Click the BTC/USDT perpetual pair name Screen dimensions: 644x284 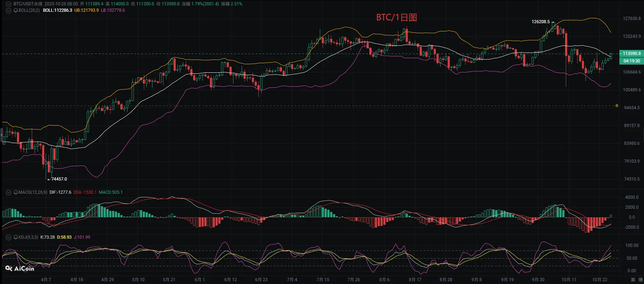pyautogui.click(x=28, y=4)
